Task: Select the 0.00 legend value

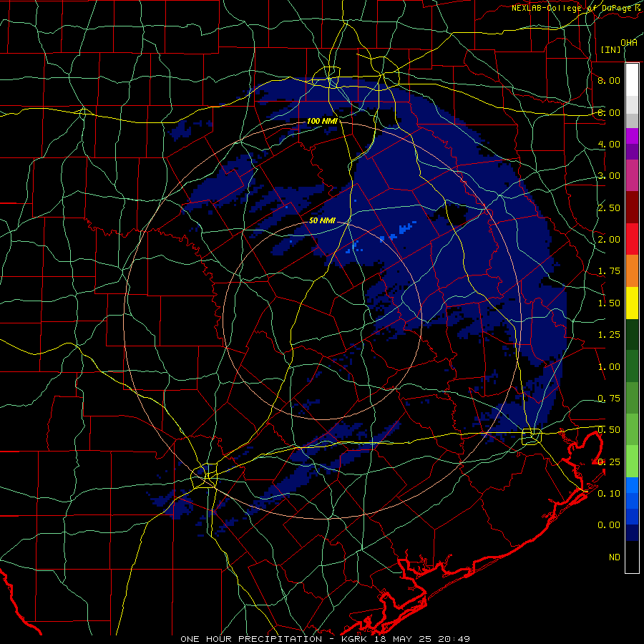Action: coord(609,525)
